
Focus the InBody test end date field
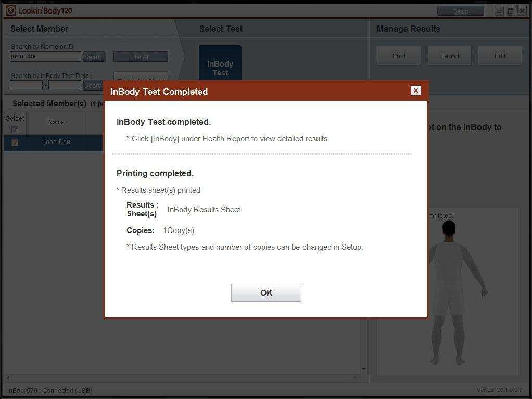[x=65, y=85]
